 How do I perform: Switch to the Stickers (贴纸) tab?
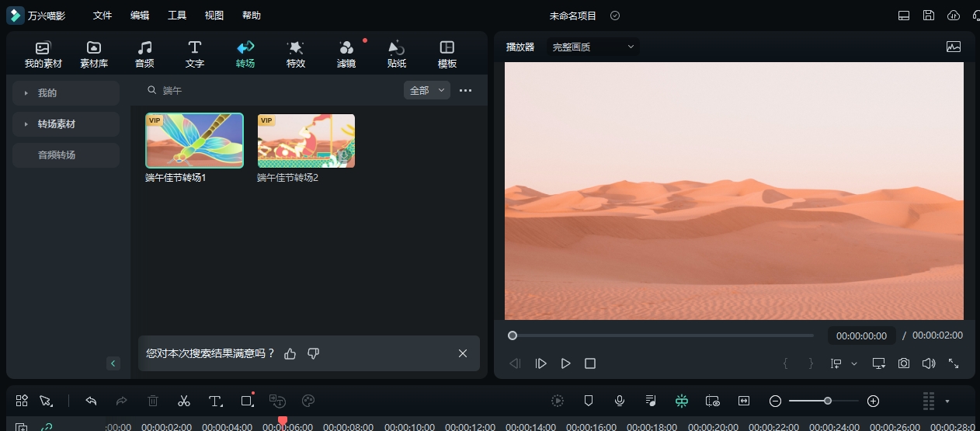(x=396, y=54)
